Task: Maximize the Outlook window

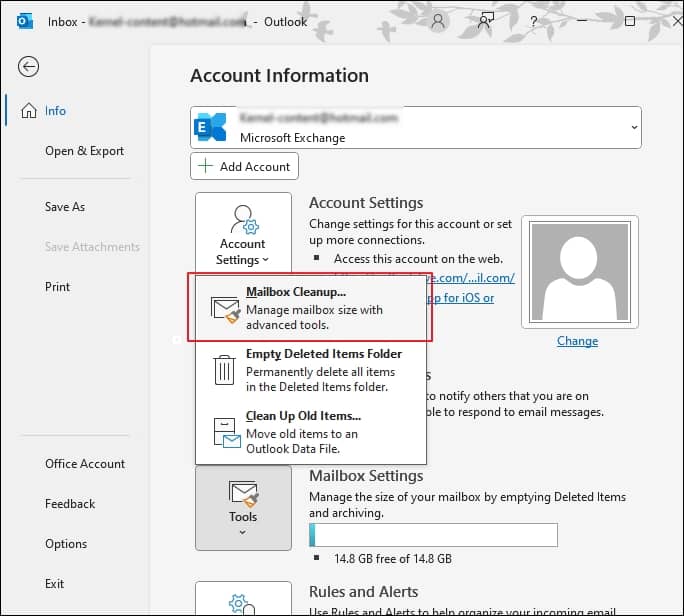Action: [x=629, y=21]
